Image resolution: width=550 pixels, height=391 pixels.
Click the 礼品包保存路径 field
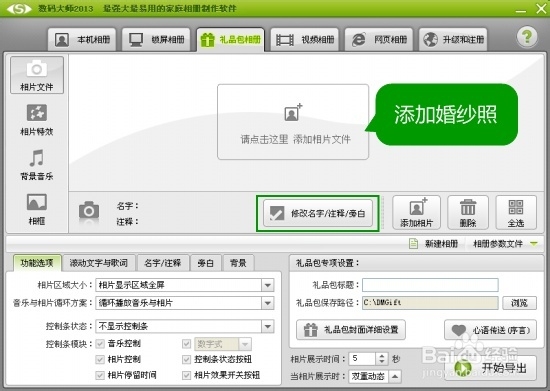coord(430,303)
